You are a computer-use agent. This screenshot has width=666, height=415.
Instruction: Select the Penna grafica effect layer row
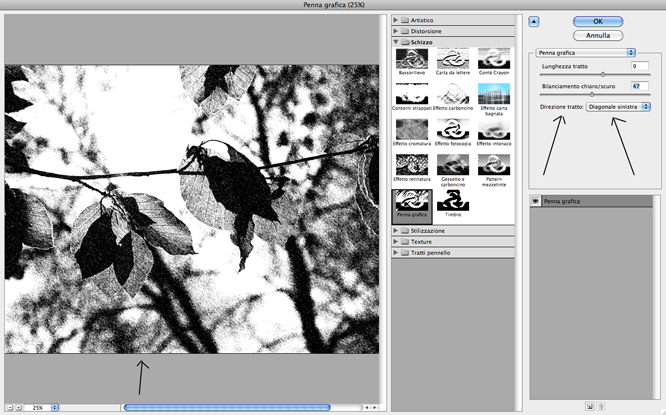(591, 201)
